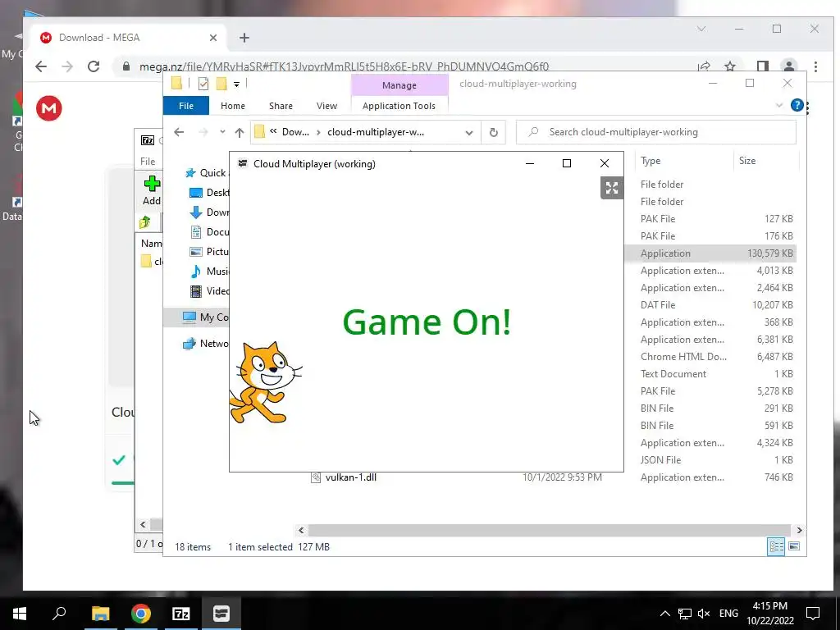This screenshot has height=630, width=840.
Task: Select Network in navigation pane
Action: click(206, 344)
